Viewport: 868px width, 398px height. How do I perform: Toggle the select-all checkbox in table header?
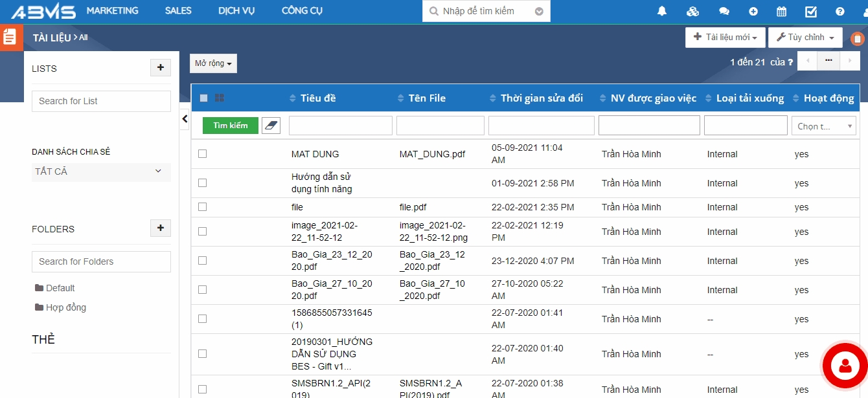pos(203,98)
